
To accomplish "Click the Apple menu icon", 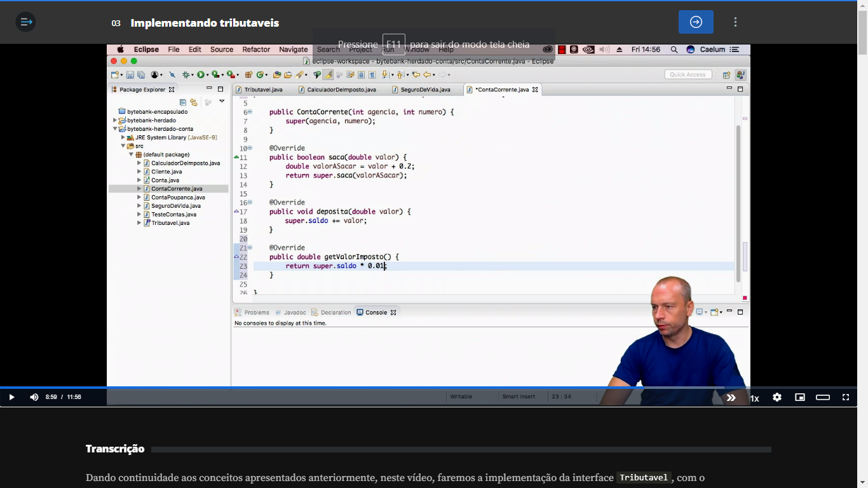I will (120, 50).
